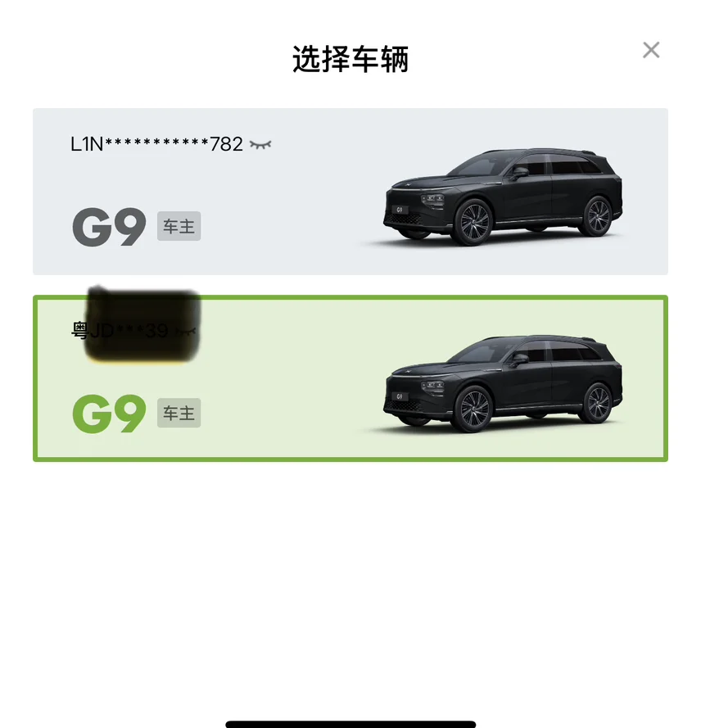Tap the masked license plate 粤JD***39
Viewport: 701px width, 728px height.
[120, 331]
